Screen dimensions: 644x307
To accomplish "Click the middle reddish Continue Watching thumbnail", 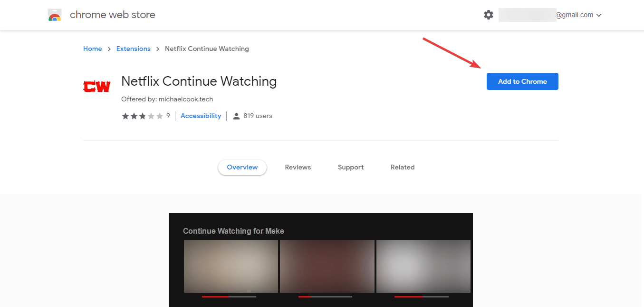I will 327,266.
